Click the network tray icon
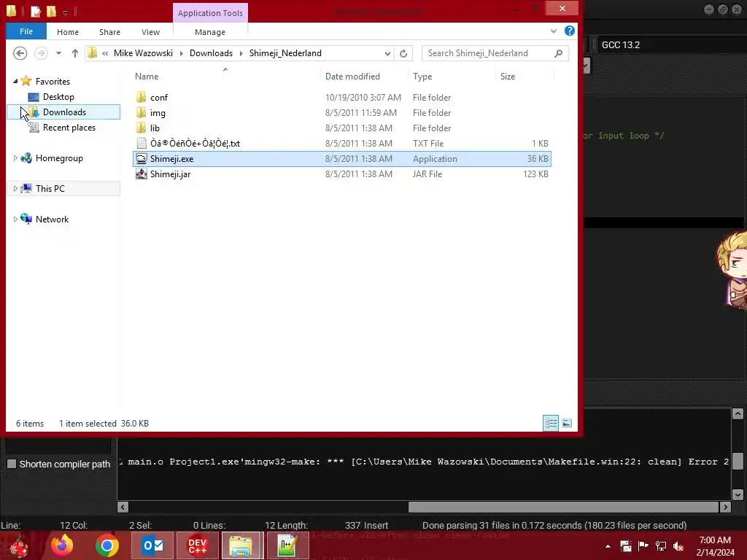The height and width of the screenshot is (560, 747). [661, 545]
